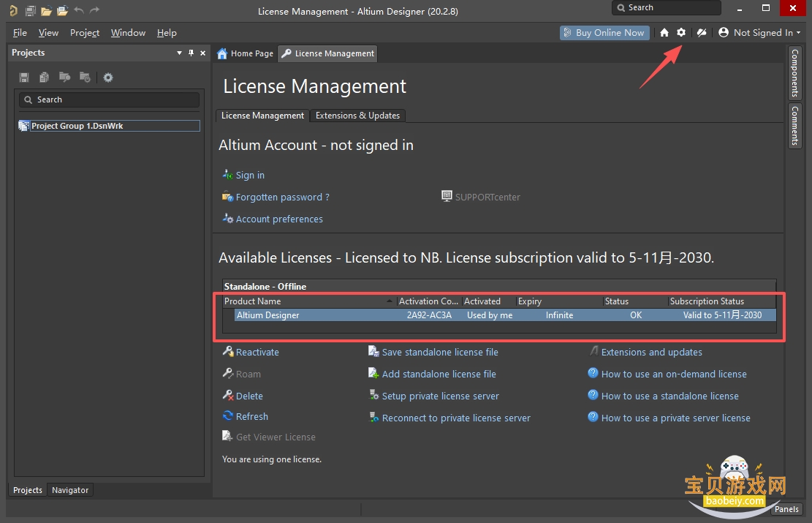The width and height of the screenshot is (812, 523).
Task: Switch to Projects bottom tab
Action: tap(28, 490)
